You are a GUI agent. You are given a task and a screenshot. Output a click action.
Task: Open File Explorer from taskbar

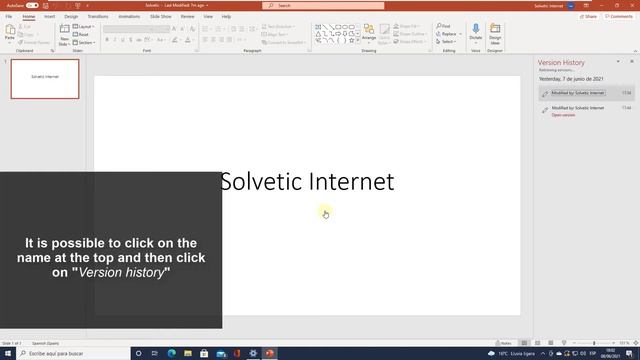(188, 353)
